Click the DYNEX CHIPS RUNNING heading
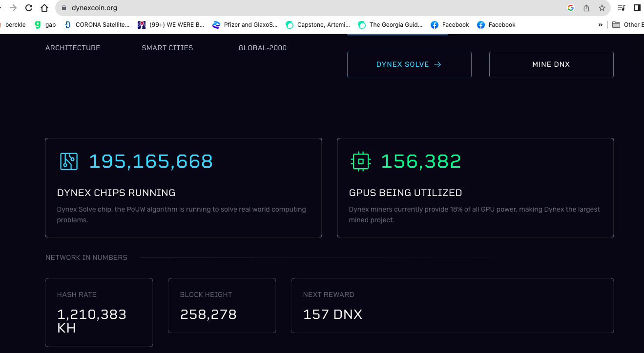Image resolution: width=644 pixels, height=353 pixels. 116,193
